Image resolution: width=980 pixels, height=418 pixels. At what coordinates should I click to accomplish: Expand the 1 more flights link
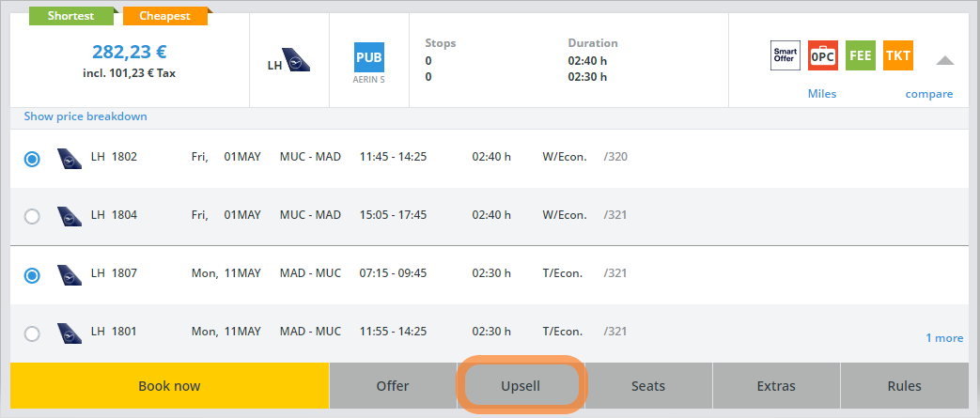[943, 338]
